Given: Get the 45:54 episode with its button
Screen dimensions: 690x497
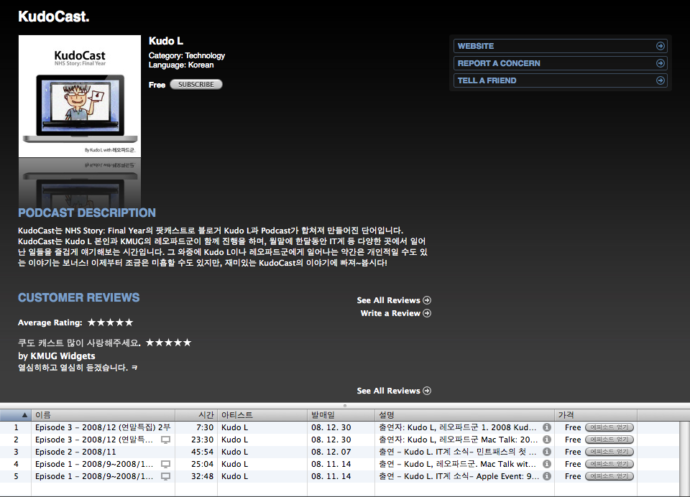Looking at the screenshot, I should (609, 452).
